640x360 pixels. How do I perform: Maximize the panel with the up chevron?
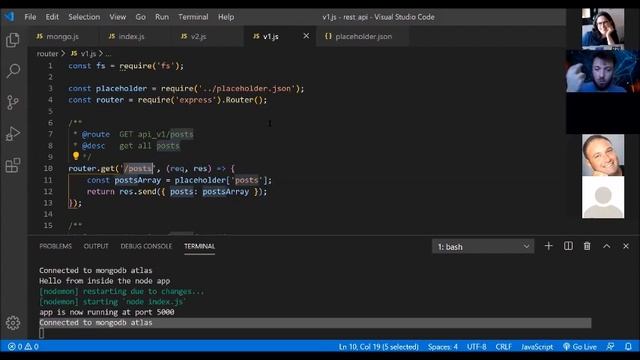(607, 246)
